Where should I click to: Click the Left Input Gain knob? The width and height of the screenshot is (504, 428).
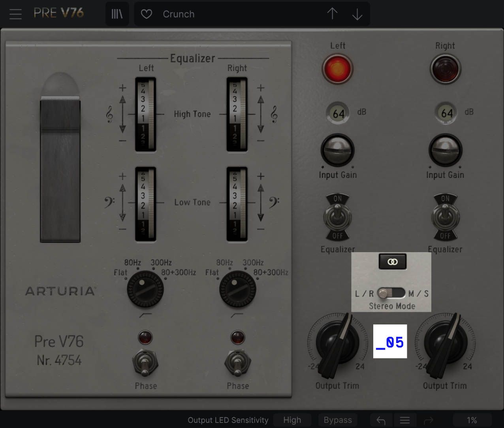point(337,150)
